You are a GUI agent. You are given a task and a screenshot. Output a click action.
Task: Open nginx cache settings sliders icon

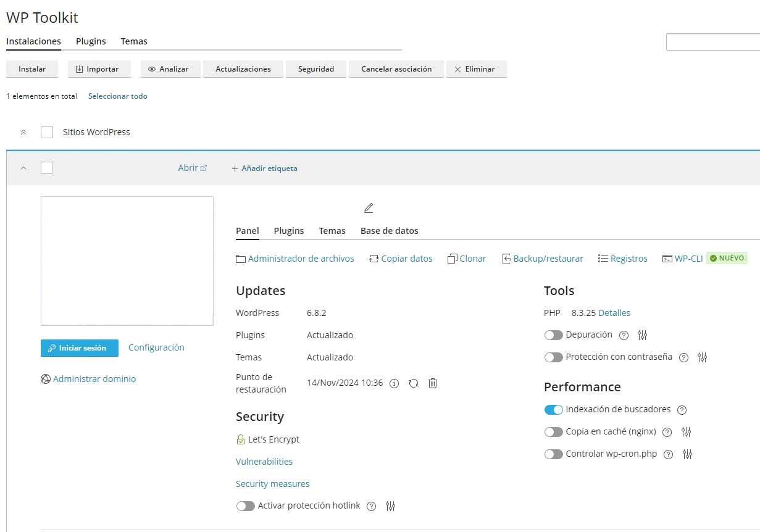[x=687, y=432]
